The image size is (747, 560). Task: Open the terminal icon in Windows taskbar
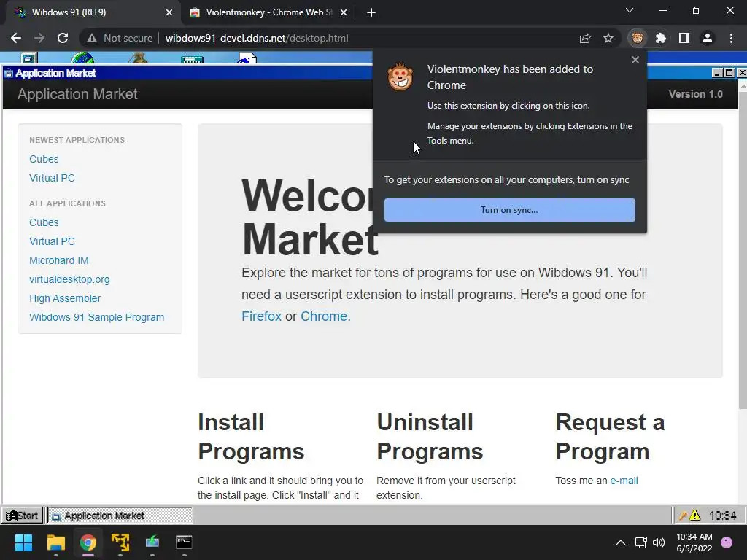point(184,542)
